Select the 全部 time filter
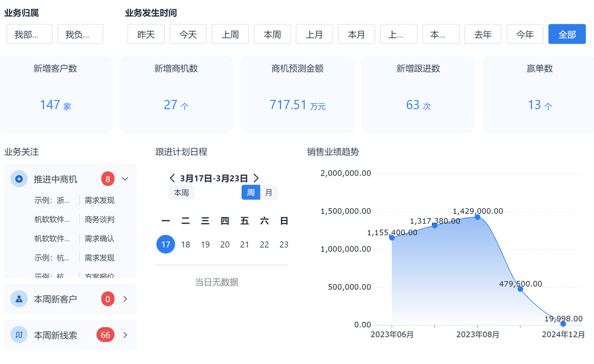The image size is (594, 364). pos(567,34)
